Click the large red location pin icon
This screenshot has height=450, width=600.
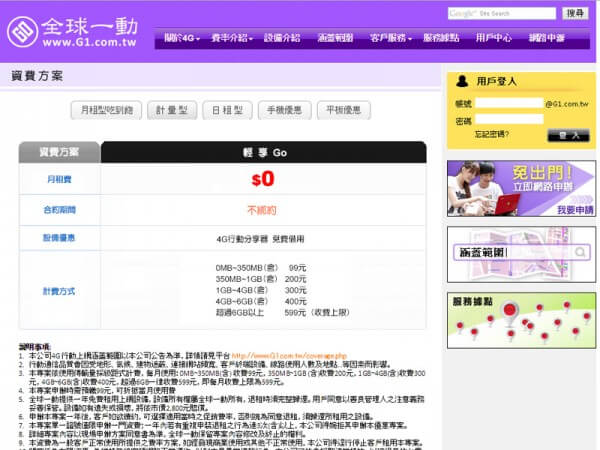(509, 312)
